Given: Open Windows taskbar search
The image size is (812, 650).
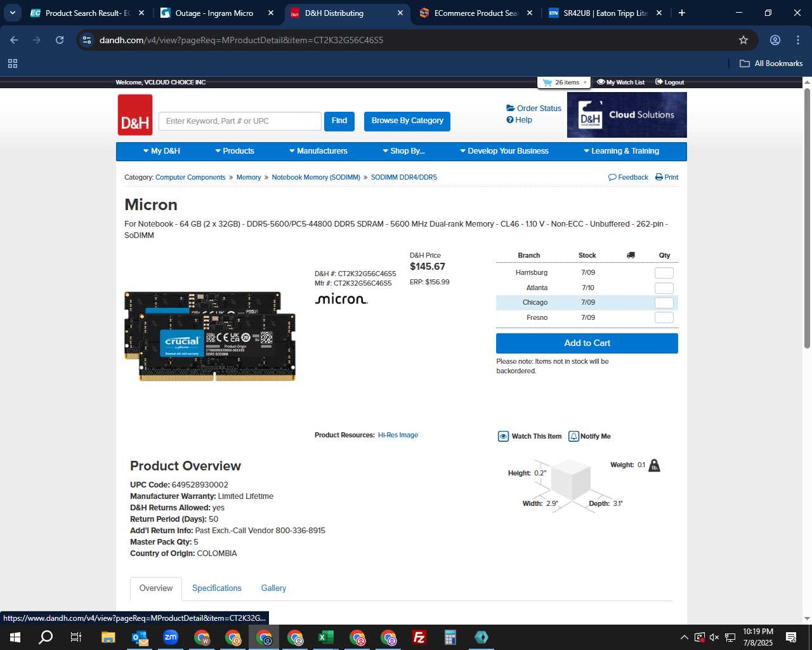Looking at the screenshot, I should point(46,637).
